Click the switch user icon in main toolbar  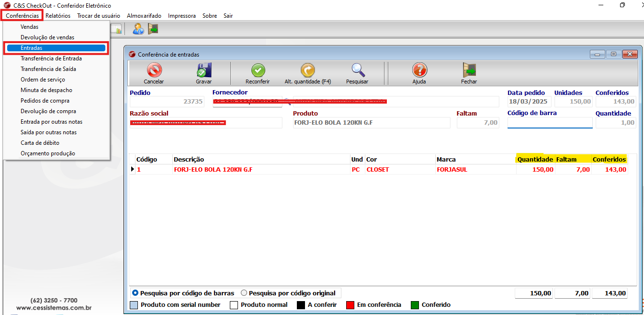(138, 29)
